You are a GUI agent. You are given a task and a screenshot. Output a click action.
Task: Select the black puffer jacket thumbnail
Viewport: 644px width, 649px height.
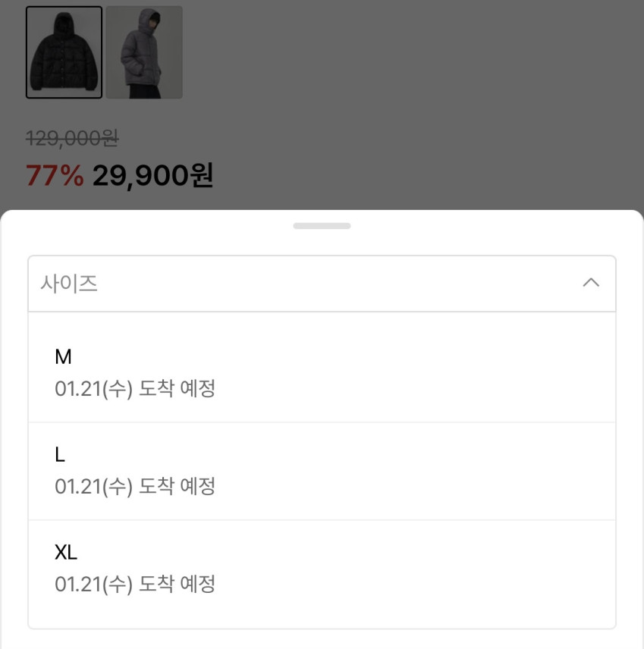pyautogui.click(x=64, y=52)
